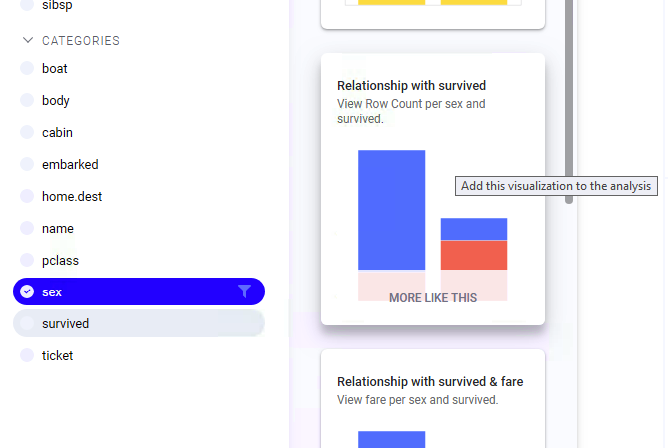Screen dimensions: 668x448
Task: Select the cabin field circle
Action: coord(27,132)
